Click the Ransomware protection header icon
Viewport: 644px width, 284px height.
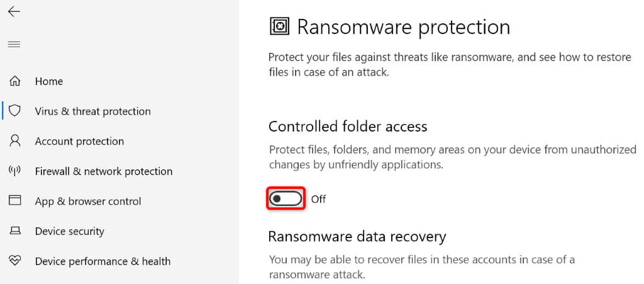(x=279, y=26)
